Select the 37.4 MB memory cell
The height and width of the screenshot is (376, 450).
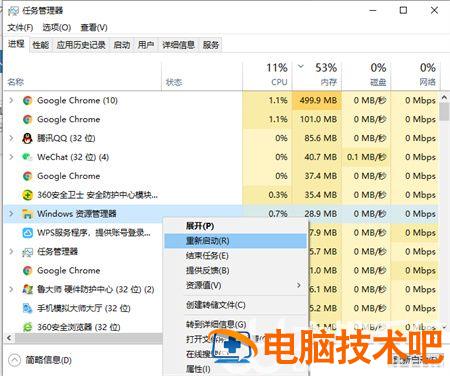317,176
